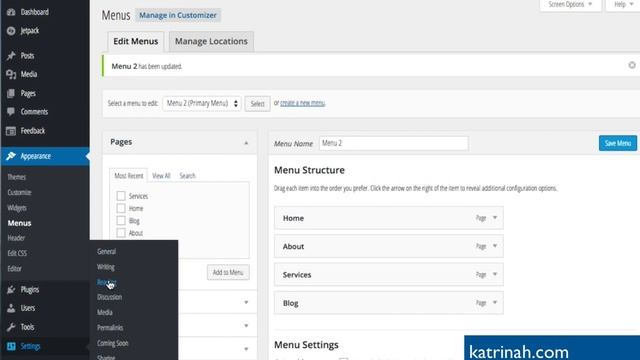Open the Select a menu to edit dropdown
Image resolution: width=640 pixels, height=360 pixels.
click(202, 103)
